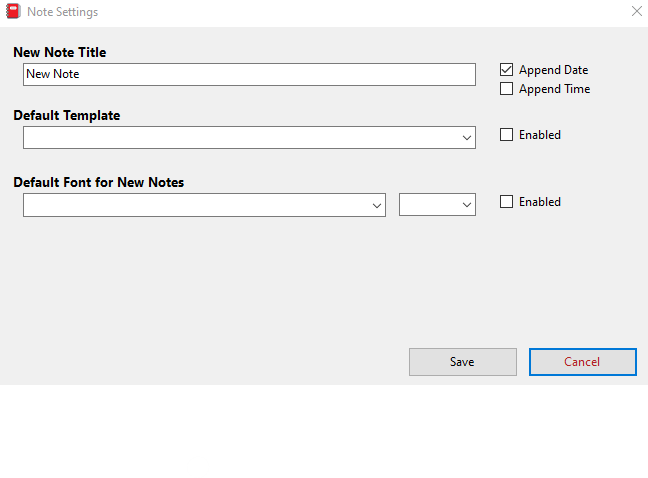Tick Enabled checkbox beside Default Font

[x=507, y=202]
